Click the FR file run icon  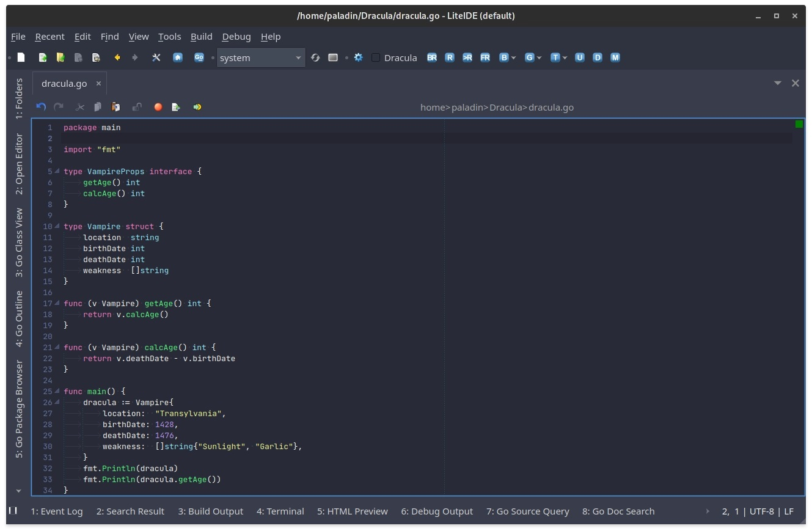(485, 57)
